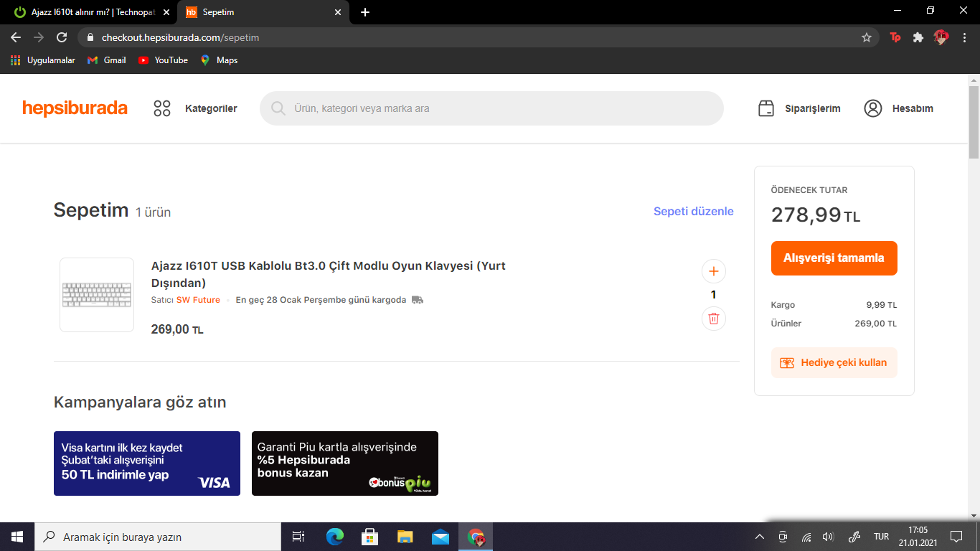The image size is (980, 551).
Task: Open the Maps bookmark
Action: pyautogui.click(x=219, y=60)
